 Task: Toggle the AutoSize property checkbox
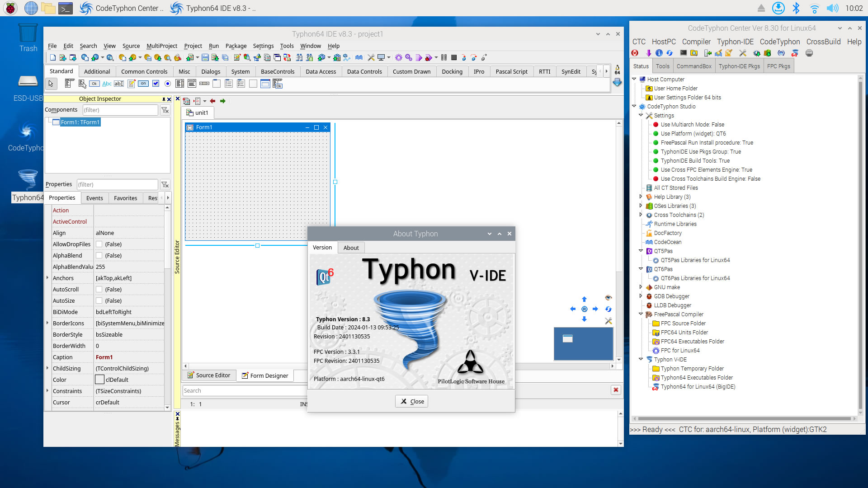99,301
